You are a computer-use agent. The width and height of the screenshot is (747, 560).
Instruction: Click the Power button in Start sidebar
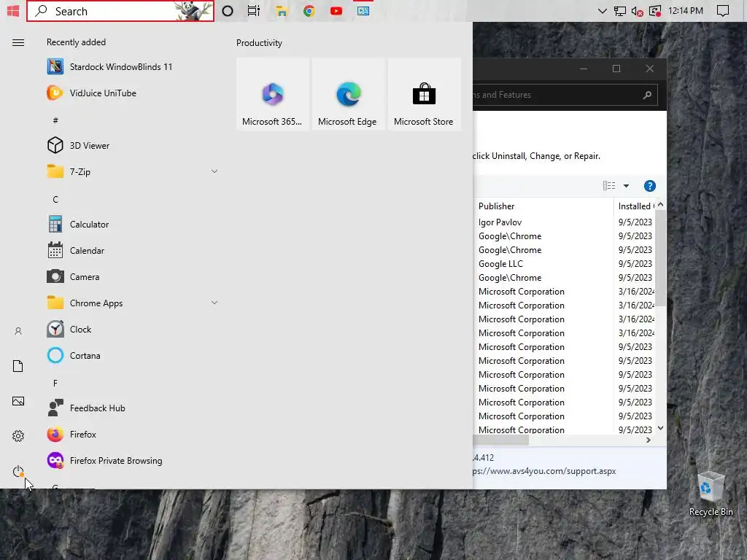18,472
